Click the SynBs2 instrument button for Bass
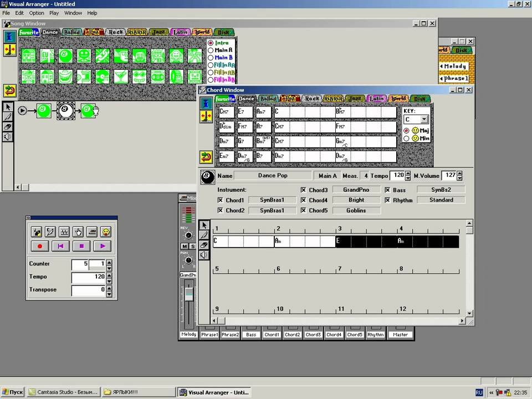The image size is (532, 399). (x=441, y=190)
